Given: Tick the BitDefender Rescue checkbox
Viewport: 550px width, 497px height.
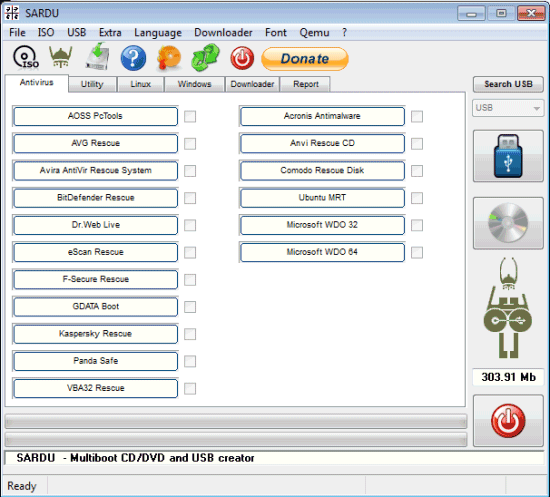Looking at the screenshot, I should point(190,198).
